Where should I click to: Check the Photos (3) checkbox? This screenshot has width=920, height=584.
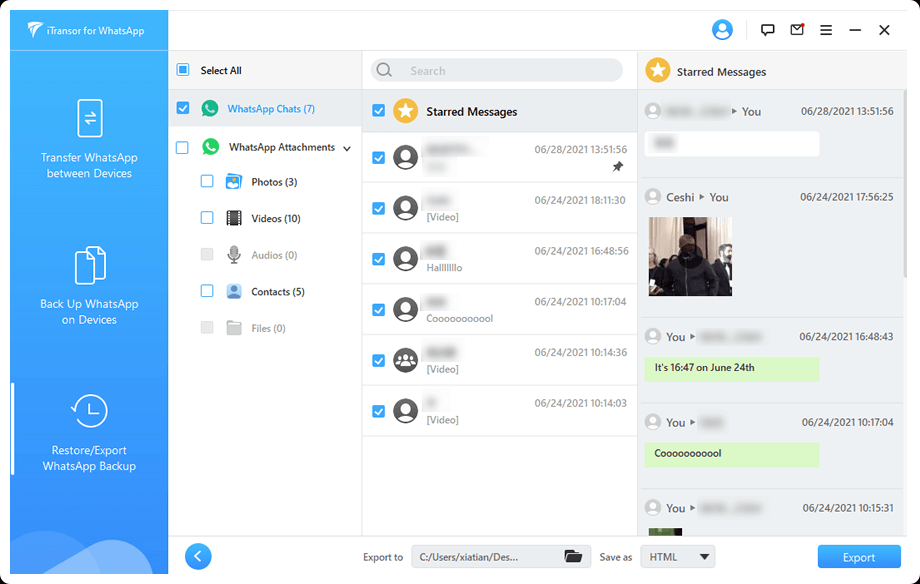coord(207,181)
